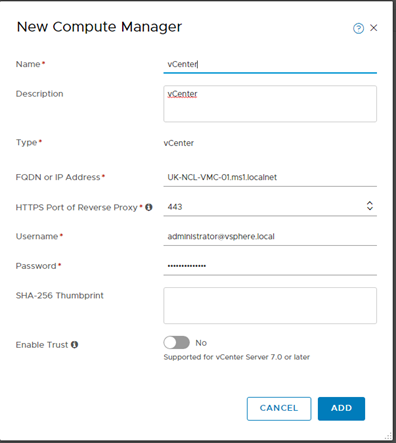Screen dimensions: 396x443
Task: Decrease the HTTPS port with down arrow
Action: (370, 208)
